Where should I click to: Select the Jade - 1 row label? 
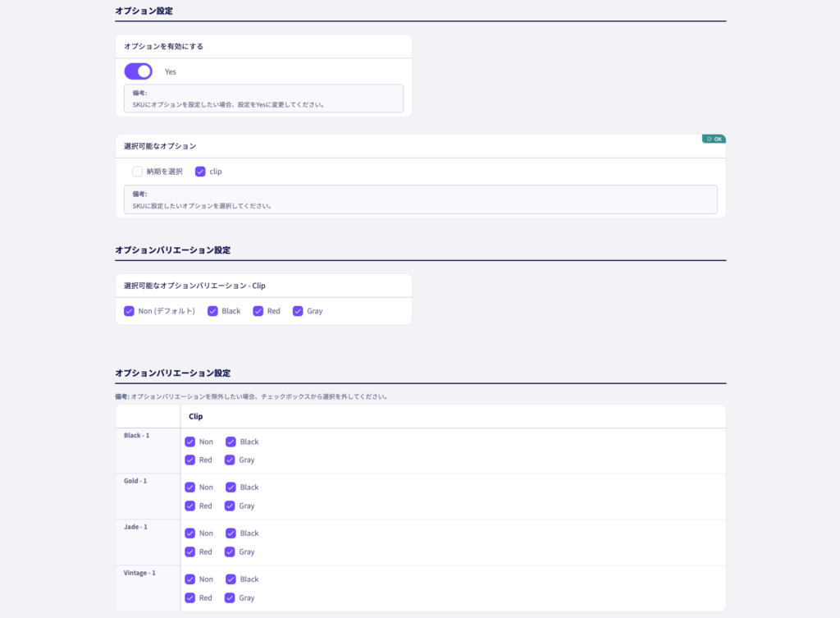[x=135, y=527]
